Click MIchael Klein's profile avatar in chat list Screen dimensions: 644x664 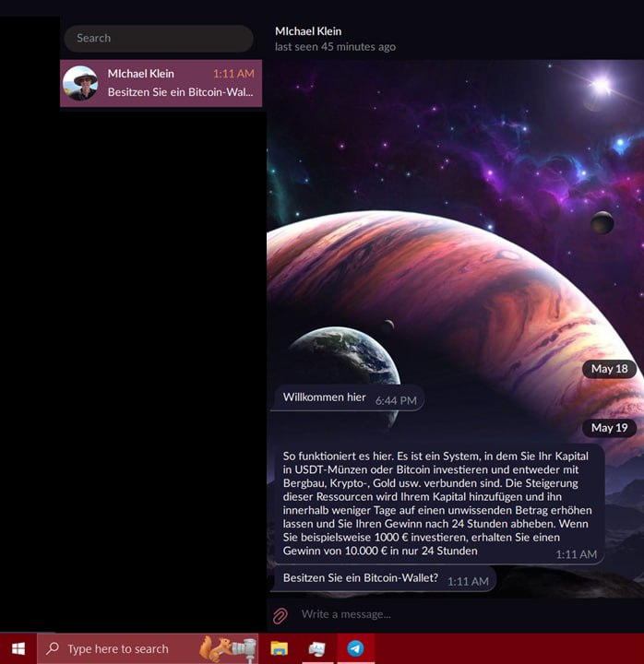click(x=80, y=83)
